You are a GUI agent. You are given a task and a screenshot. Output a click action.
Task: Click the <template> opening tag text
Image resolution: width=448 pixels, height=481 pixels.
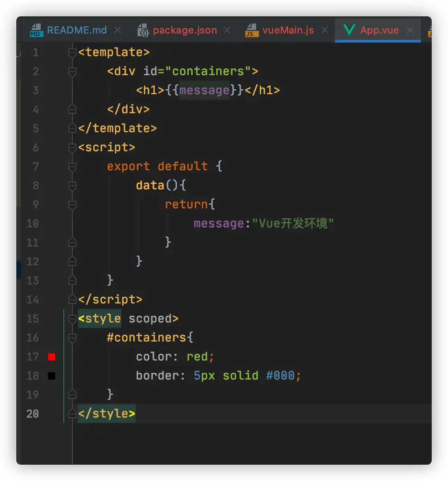[x=114, y=53]
